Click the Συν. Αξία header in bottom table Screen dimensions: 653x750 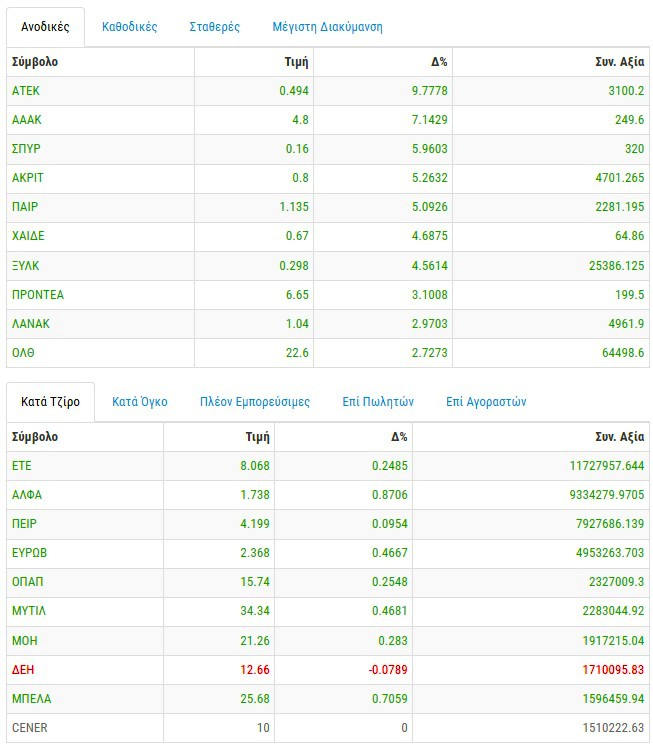coord(620,437)
